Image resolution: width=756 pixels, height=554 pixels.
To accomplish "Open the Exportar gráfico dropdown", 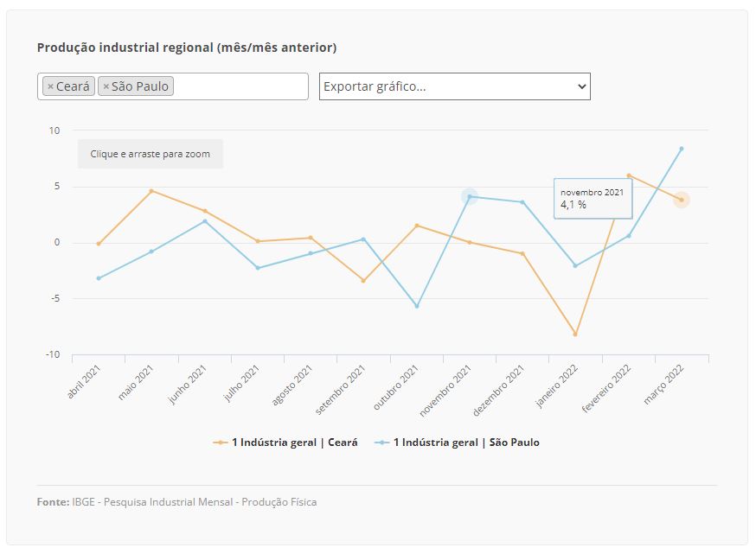I will tap(455, 86).
